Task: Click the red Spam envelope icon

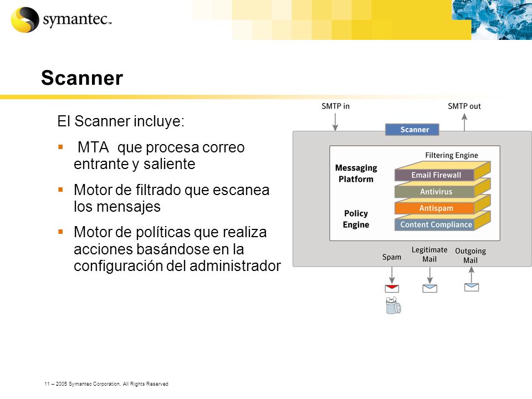Action: tap(392, 289)
